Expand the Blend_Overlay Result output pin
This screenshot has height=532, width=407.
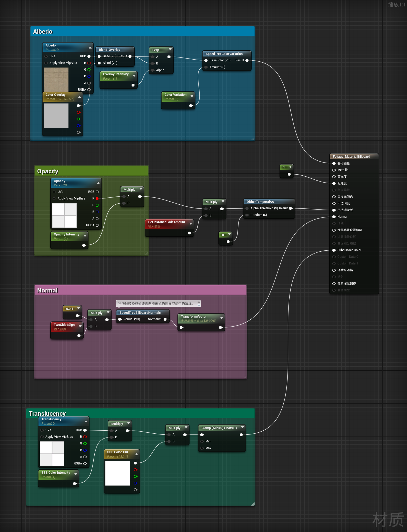tap(130, 56)
